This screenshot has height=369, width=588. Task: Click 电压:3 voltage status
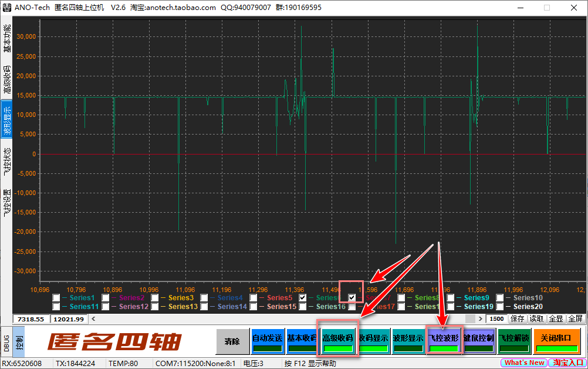(x=253, y=363)
